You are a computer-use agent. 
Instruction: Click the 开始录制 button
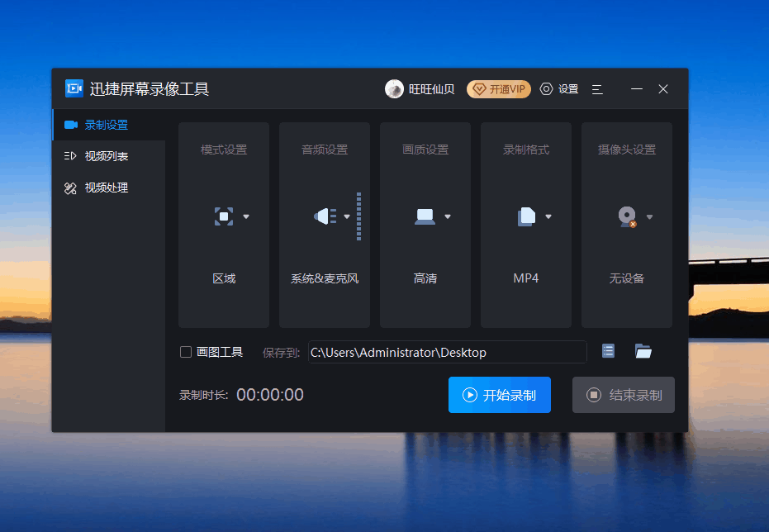point(499,395)
